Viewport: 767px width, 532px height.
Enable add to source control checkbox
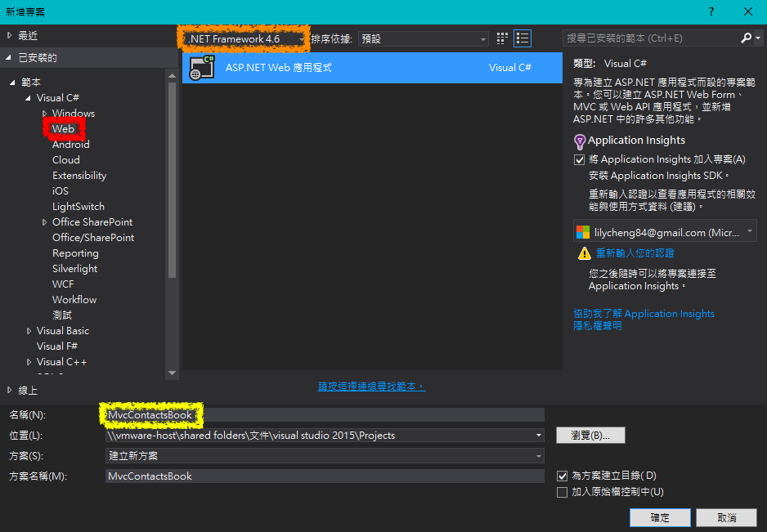[562, 492]
